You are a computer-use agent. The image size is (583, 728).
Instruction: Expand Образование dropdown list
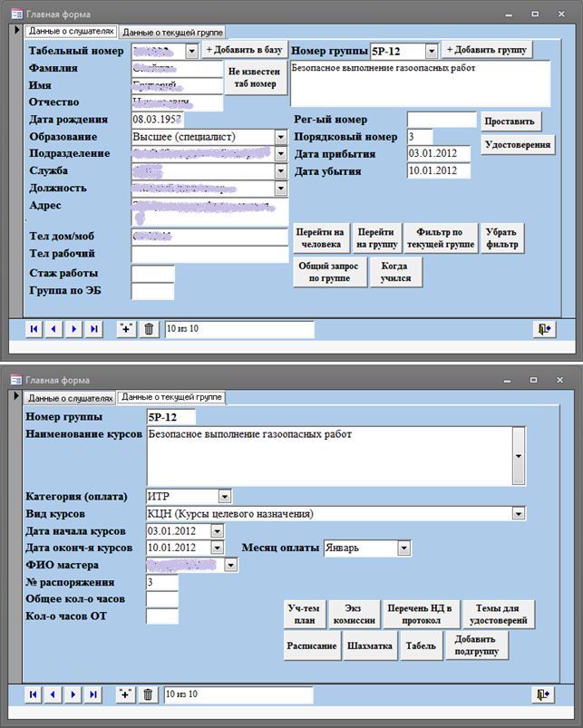(281, 137)
